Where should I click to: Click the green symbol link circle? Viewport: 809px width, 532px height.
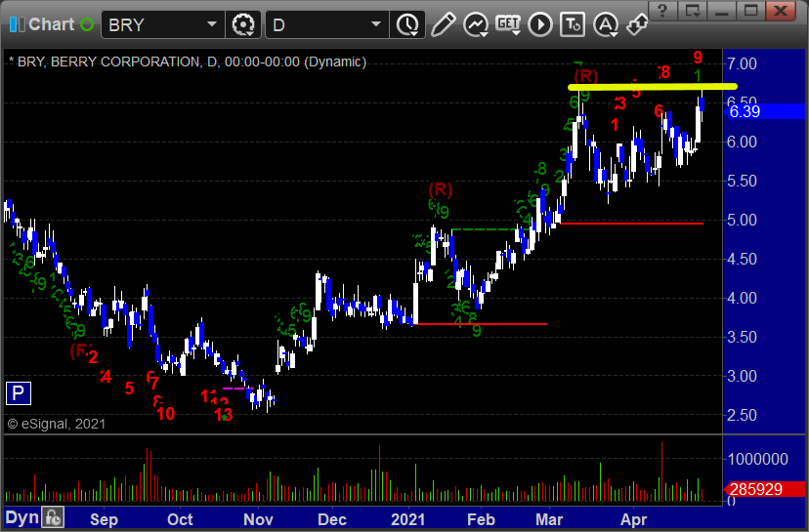87,24
